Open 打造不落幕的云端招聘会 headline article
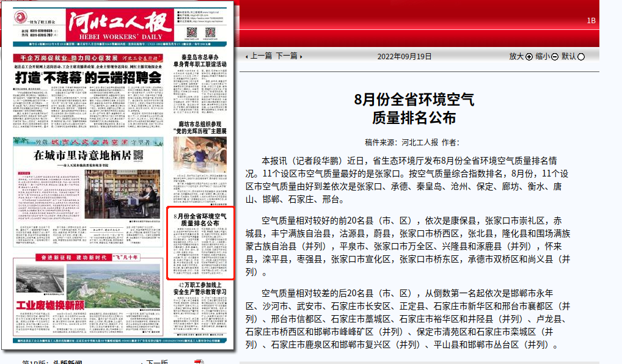 (x=89, y=78)
